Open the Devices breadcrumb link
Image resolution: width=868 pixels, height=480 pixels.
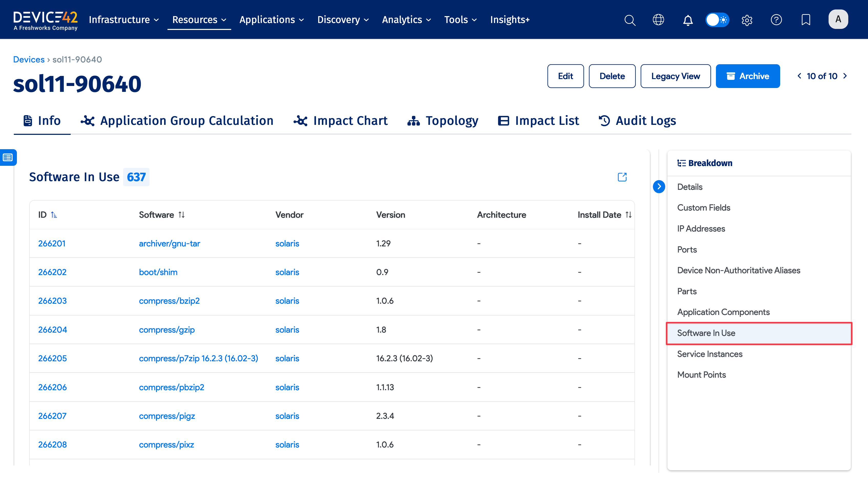click(x=29, y=59)
